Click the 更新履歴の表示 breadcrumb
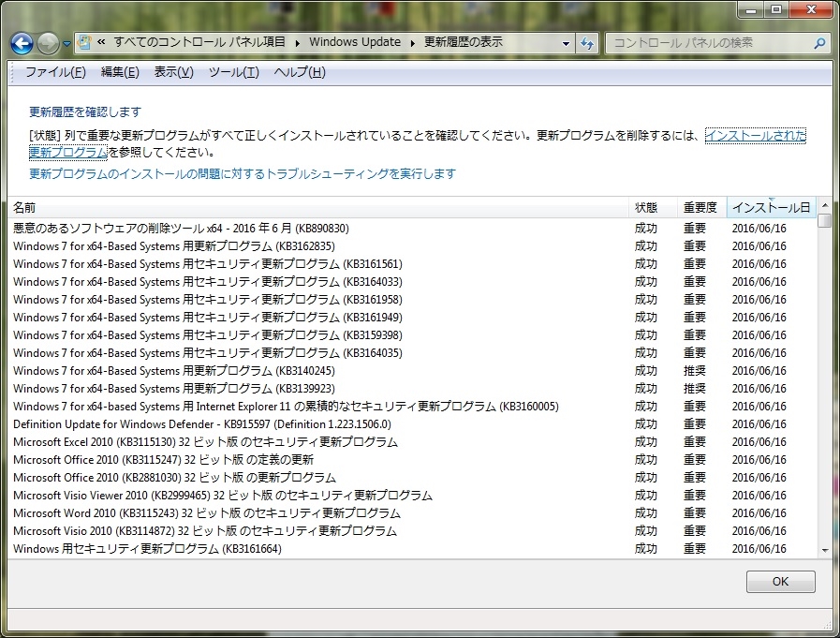The image size is (840, 638). tap(464, 42)
